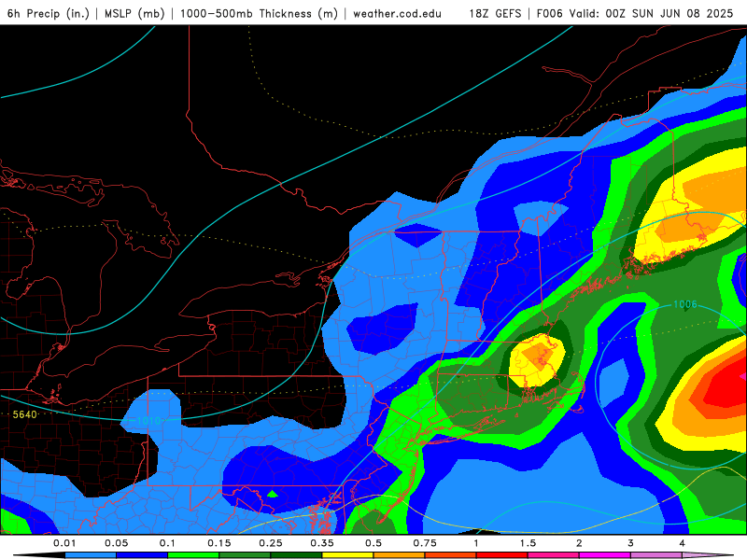Click the 0.15 legend value
The image size is (747, 560).
tap(219, 543)
